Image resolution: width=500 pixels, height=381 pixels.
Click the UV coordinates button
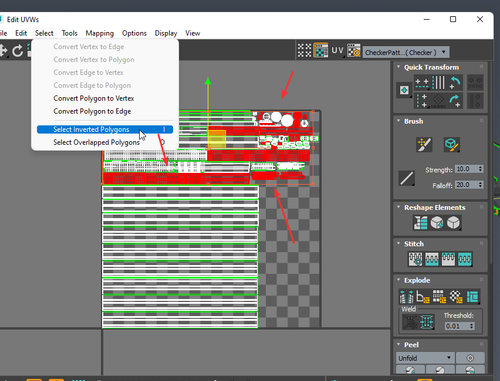[x=337, y=50]
